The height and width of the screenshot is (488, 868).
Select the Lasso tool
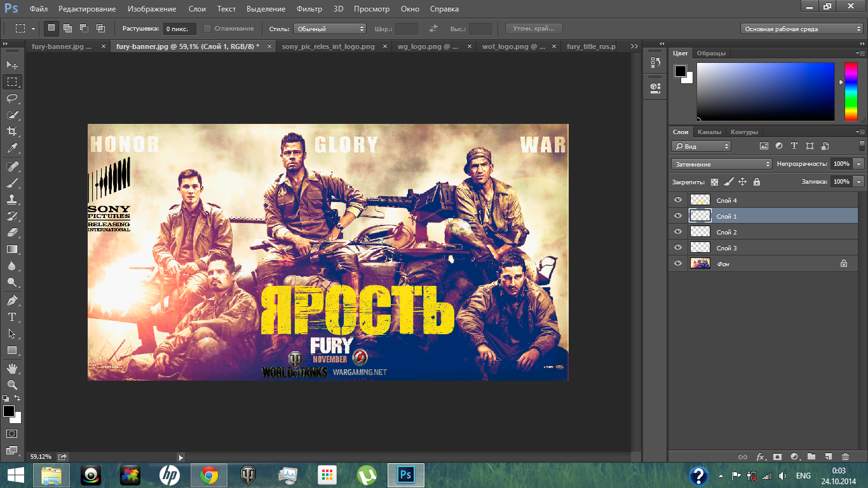[12, 98]
